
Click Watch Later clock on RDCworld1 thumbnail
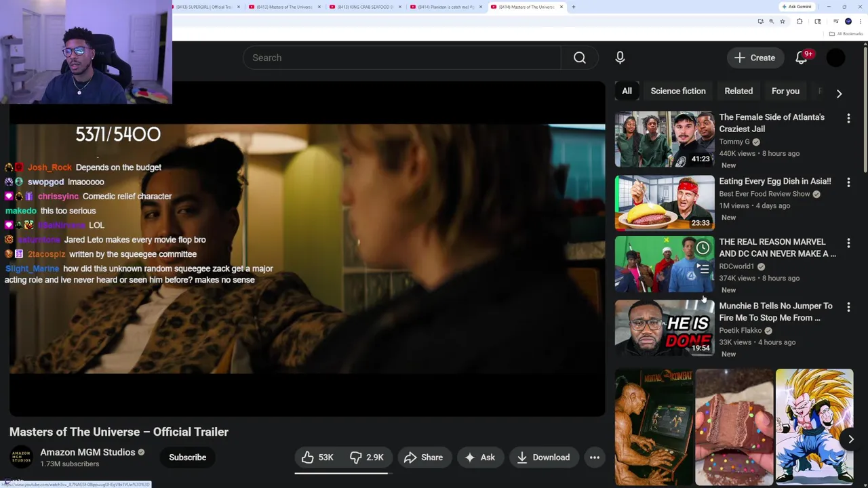coord(703,248)
